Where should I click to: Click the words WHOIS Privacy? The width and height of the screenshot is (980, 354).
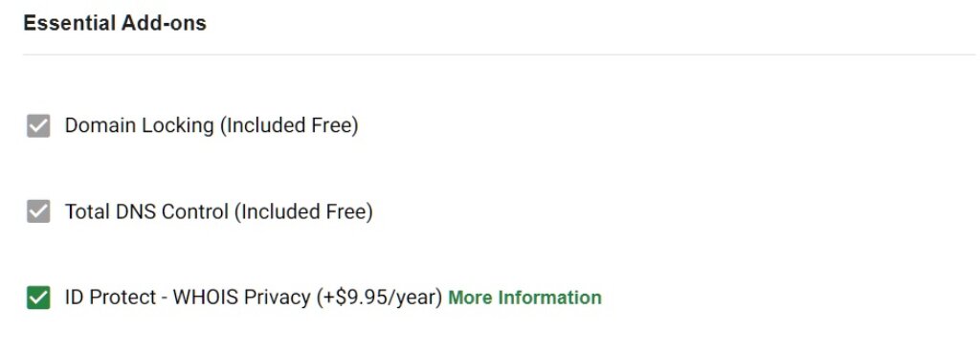pos(241,298)
